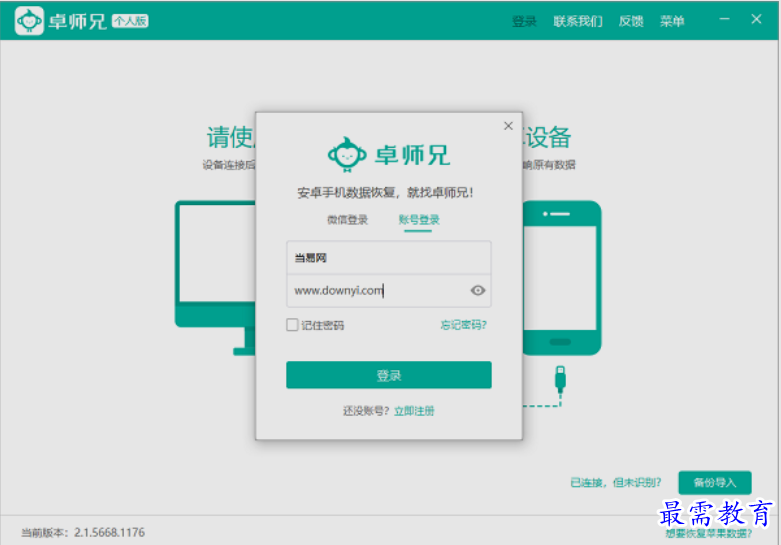
Task: Click the green 登录 button in dialog
Action: coord(389,375)
